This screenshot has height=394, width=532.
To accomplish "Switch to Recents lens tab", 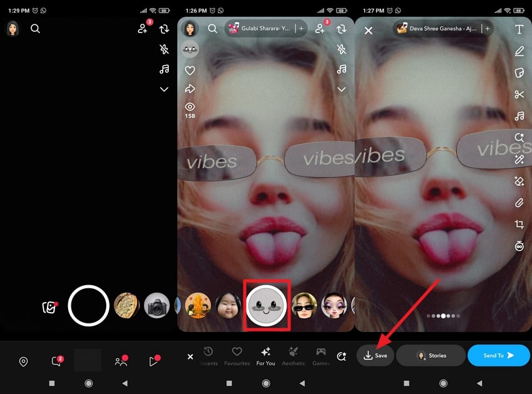I will tap(208, 356).
